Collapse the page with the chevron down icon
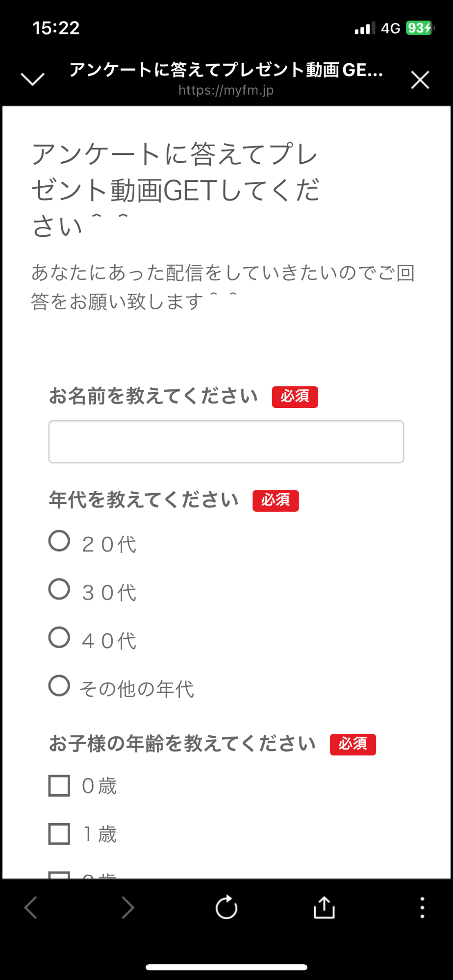The height and width of the screenshot is (980, 453). click(32, 78)
